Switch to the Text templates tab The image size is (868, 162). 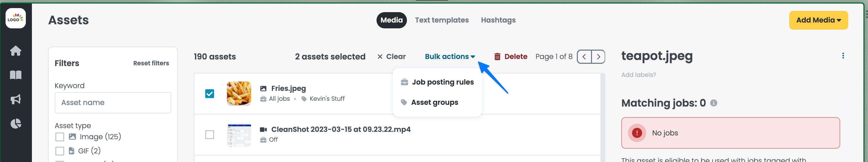(x=441, y=20)
